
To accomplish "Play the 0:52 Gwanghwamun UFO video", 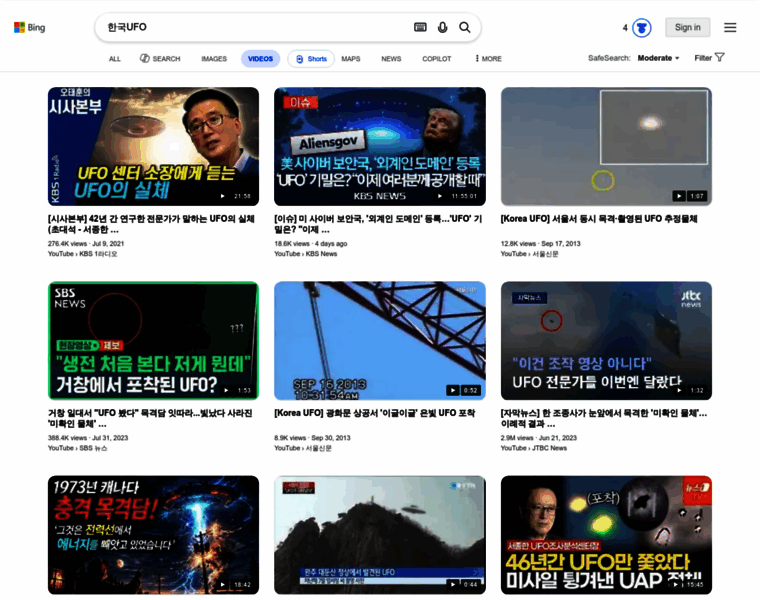I will point(380,341).
